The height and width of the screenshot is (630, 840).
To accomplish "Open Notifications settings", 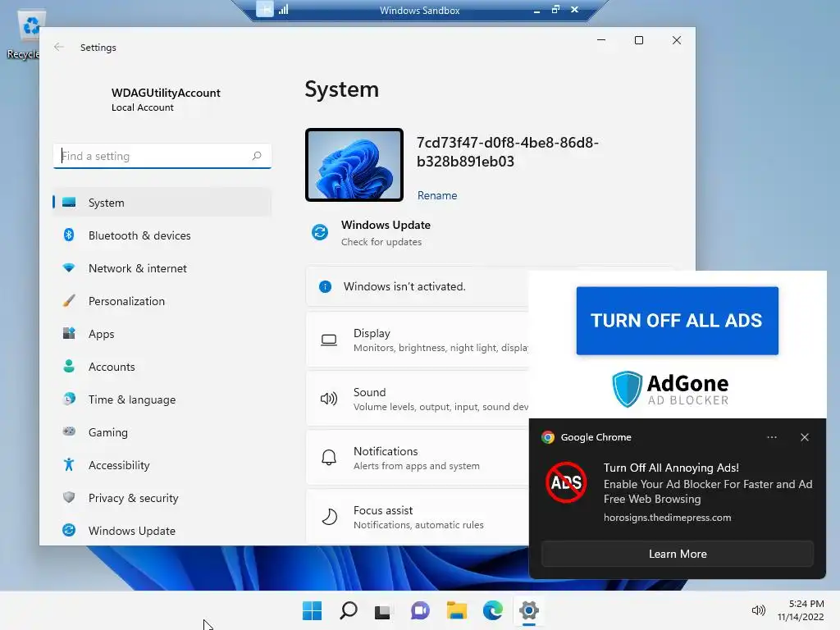I will pos(418,458).
